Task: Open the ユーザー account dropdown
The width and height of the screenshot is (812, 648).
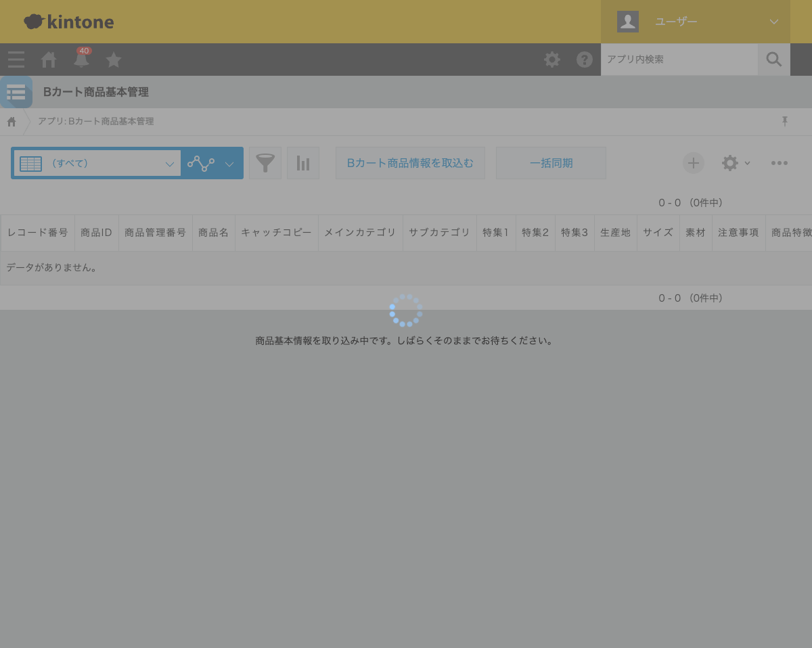Action: pyautogui.click(x=696, y=21)
